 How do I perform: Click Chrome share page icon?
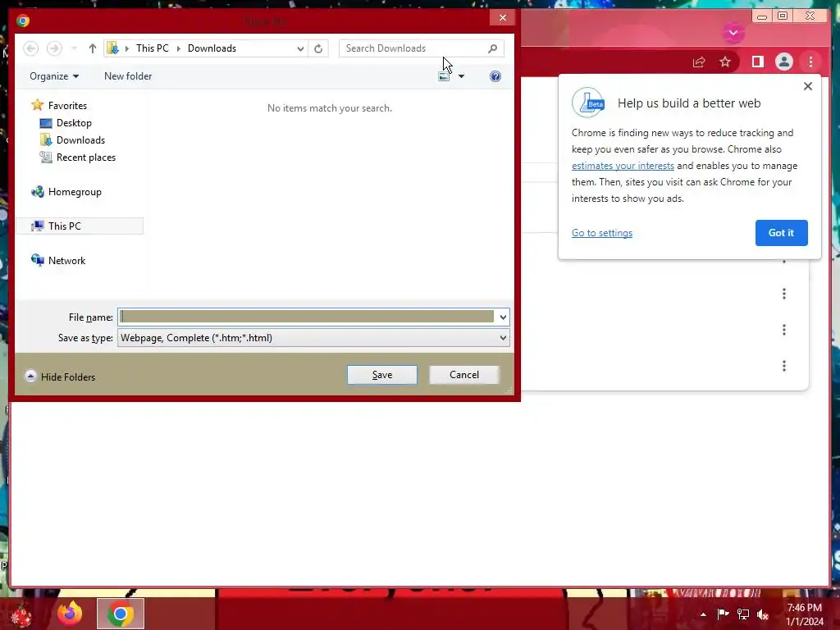pyautogui.click(x=699, y=62)
